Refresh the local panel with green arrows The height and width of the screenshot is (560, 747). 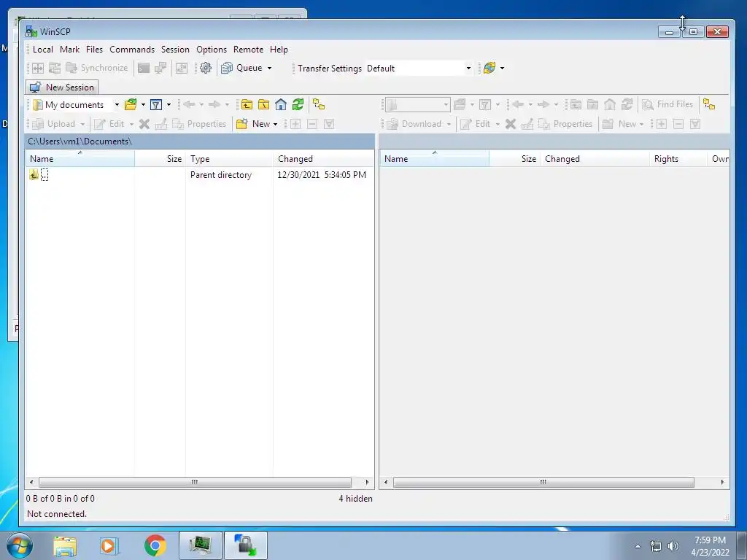click(x=298, y=105)
